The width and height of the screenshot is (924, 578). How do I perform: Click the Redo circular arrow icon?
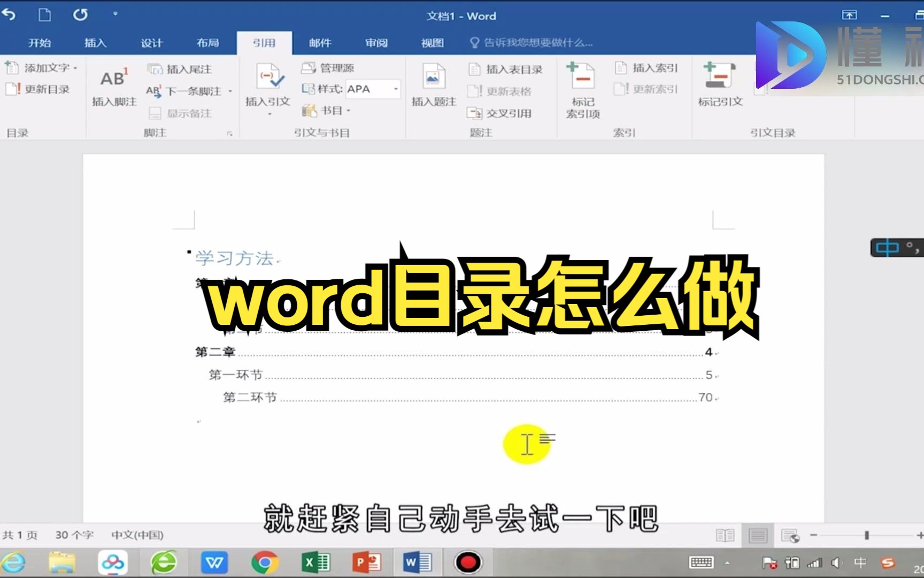click(x=80, y=15)
